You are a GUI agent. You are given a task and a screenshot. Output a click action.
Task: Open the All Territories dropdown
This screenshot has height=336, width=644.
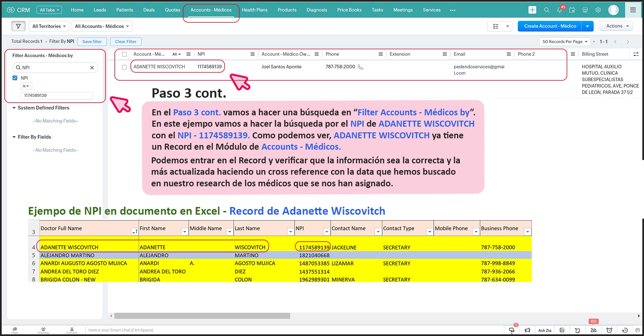pos(49,26)
